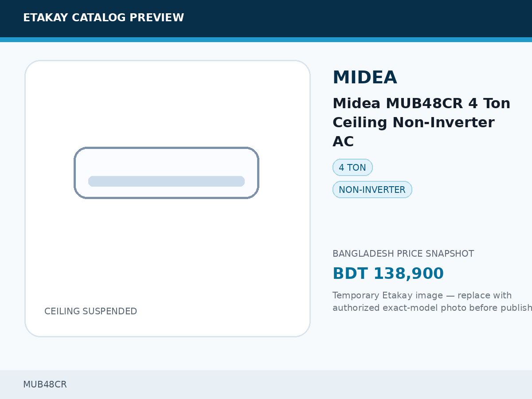Click the MIDEA brand name
532x399 pixels.
pyautogui.click(x=364, y=78)
